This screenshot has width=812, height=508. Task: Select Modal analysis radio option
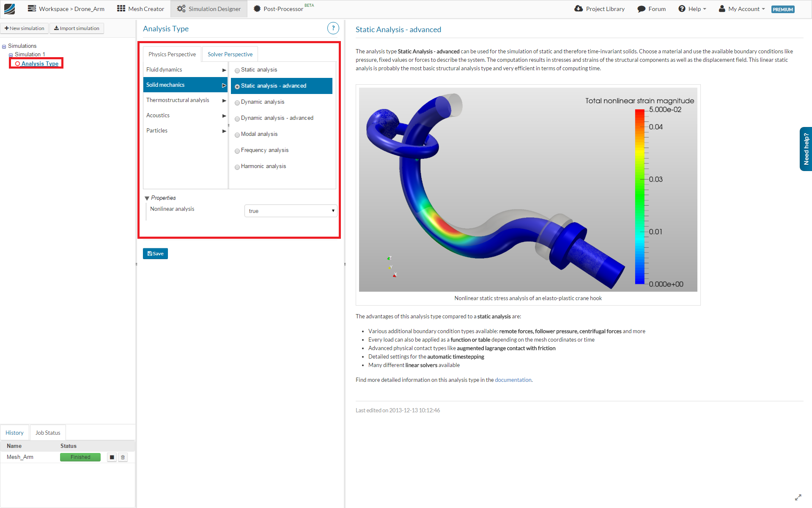(237, 135)
